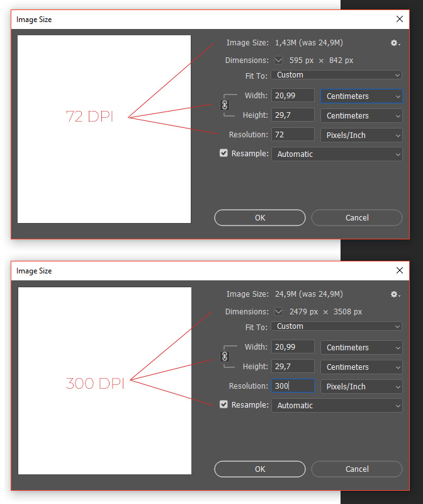Confirm with OK in the 72 DPI dialog
Viewport: 423px width, 504px height.
point(260,217)
